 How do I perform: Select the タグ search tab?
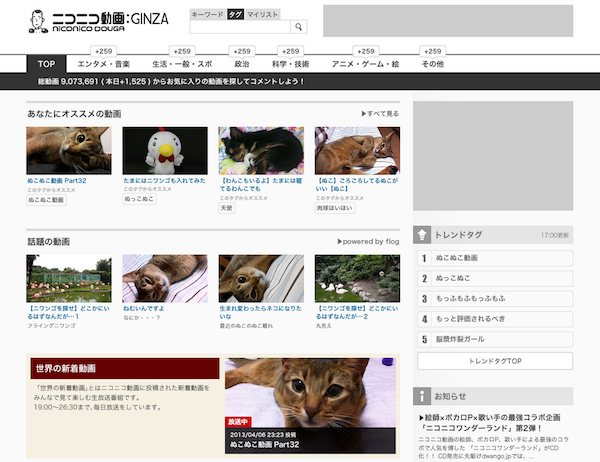click(235, 15)
